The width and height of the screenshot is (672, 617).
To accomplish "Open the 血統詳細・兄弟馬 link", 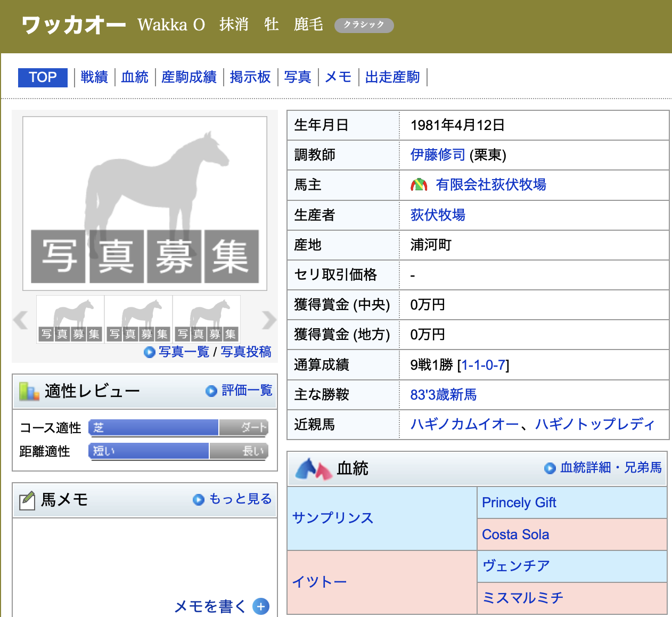I will click(610, 468).
